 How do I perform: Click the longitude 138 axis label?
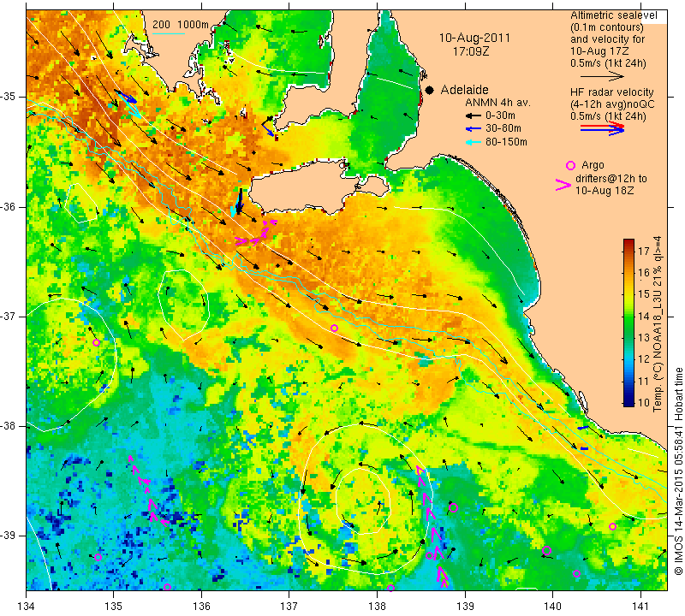pyautogui.click(x=377, y=607)
